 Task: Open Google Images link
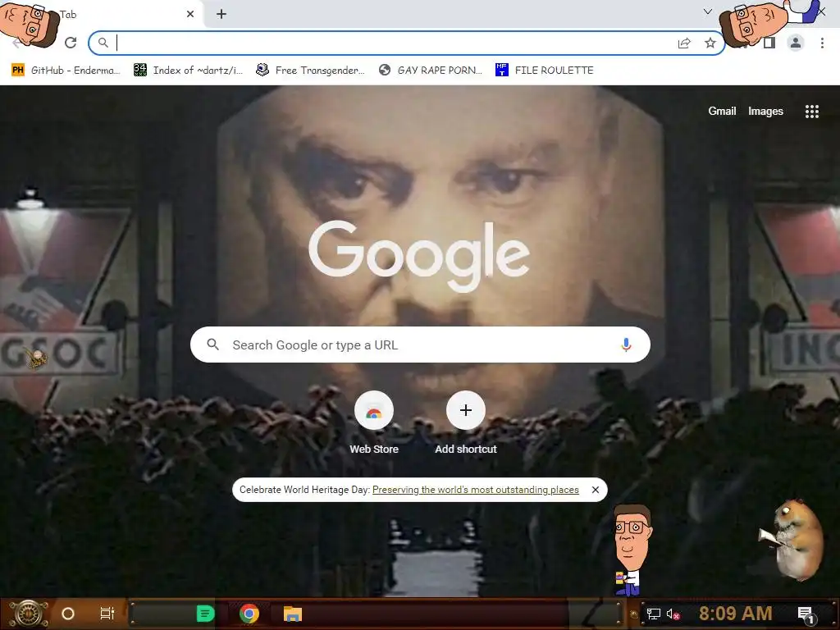pos(765,111)
